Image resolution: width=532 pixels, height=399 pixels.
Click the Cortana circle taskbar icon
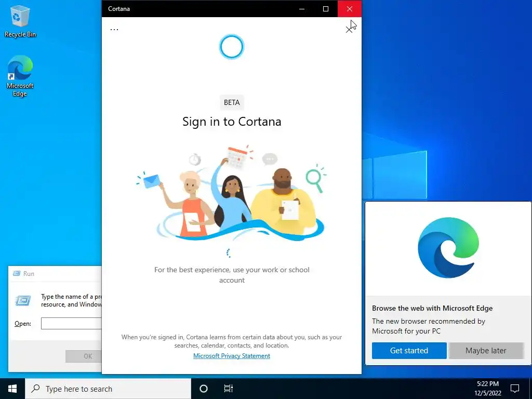click(x=204, y=389)
